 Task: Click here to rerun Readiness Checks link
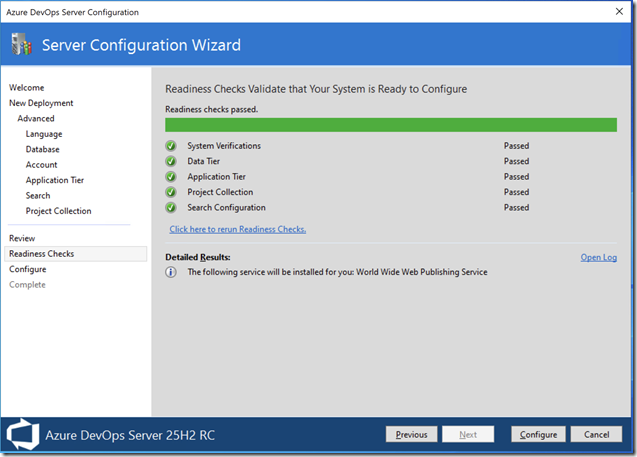point(238,229)
